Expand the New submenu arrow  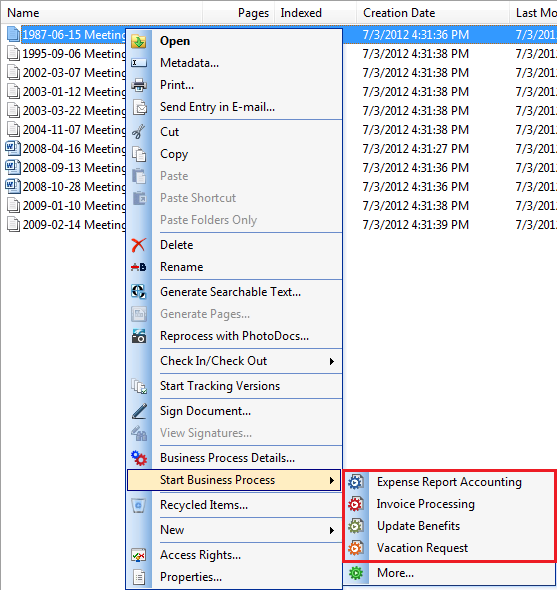coord(332,530)
